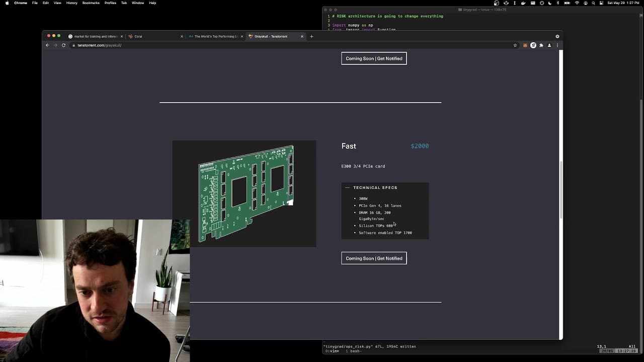Open the Chrome extensions puzzle icon
The height and width of the screenshot is (362, 644).
pos(541,45)
